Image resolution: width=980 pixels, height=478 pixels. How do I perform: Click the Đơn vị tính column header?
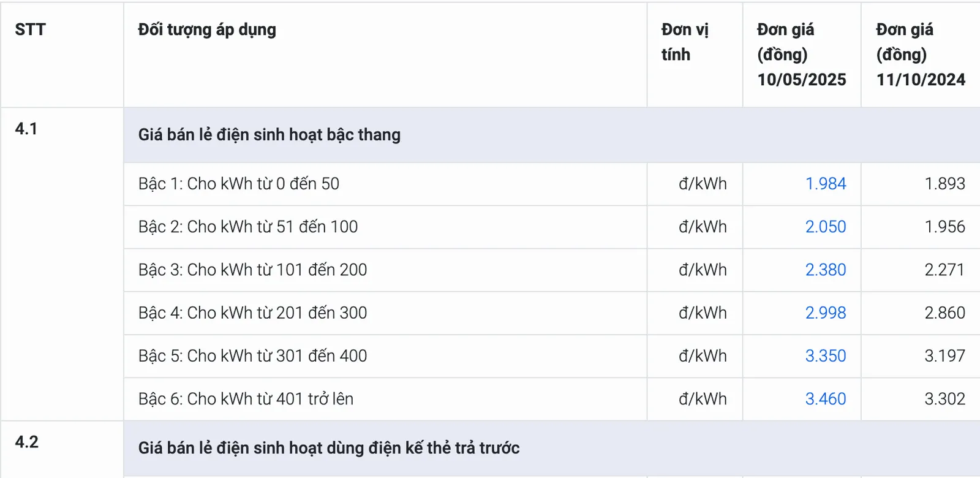click(x=685, y=42)
